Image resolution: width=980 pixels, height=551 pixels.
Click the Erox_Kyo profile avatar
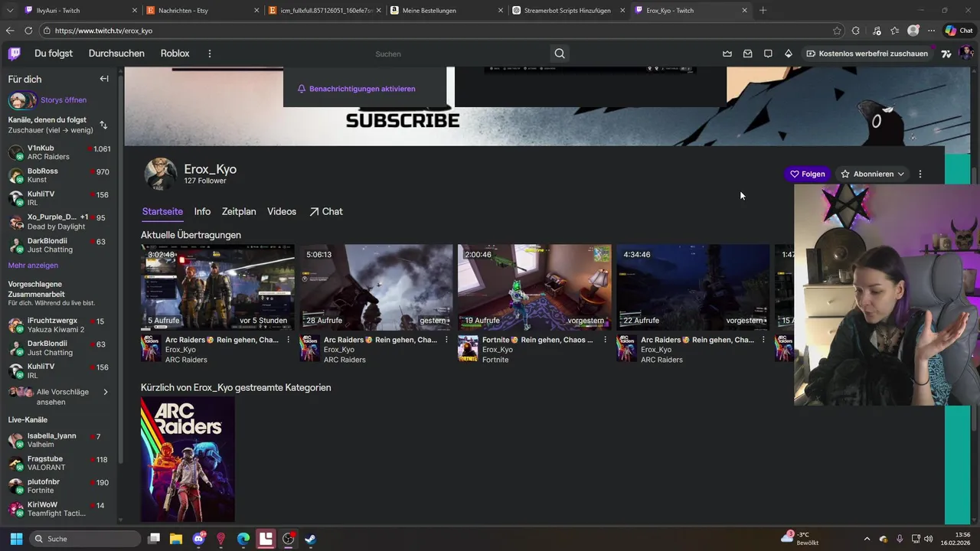pos(161,174)
